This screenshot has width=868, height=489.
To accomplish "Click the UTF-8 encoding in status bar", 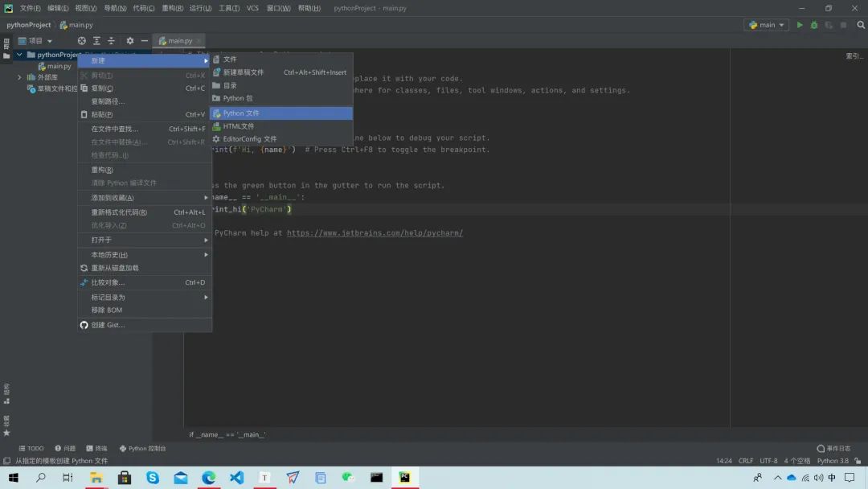I will tap(768, 461).
